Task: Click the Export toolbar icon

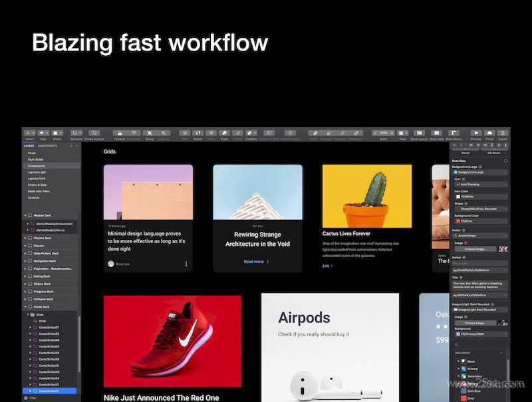Action: coord(503,133)
